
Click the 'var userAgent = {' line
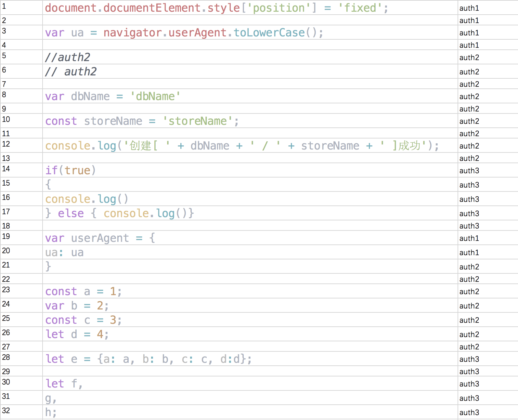[x=100, y=238]
